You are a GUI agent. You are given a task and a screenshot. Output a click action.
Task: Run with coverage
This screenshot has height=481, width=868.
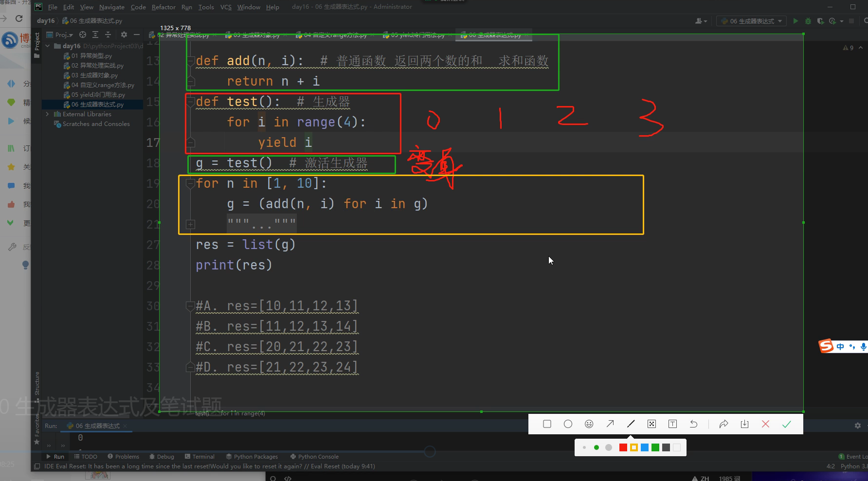click(x=820, y=21)
